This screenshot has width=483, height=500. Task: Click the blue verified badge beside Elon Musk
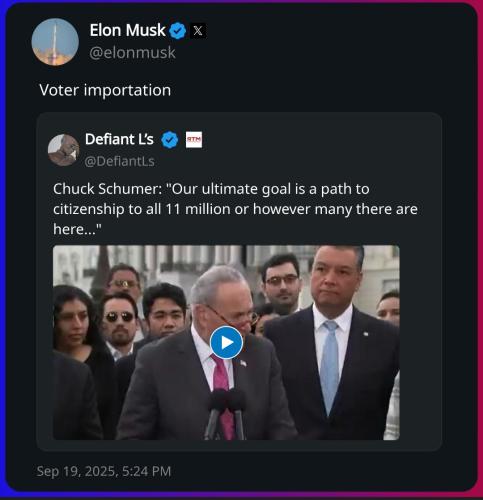click(x=178, y=31)
